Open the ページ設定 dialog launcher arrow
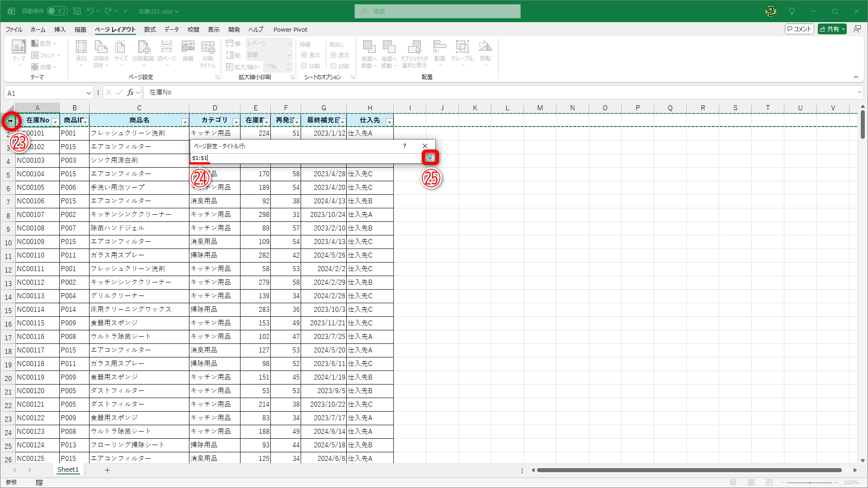Viewport: 868px width, 488px height. 217,77
